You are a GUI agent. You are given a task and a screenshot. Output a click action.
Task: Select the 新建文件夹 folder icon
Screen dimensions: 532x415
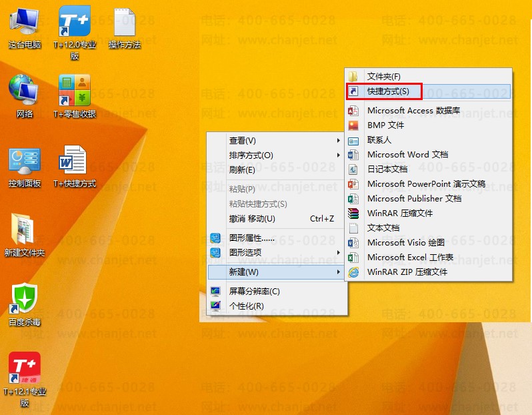(x=23, y=229)
